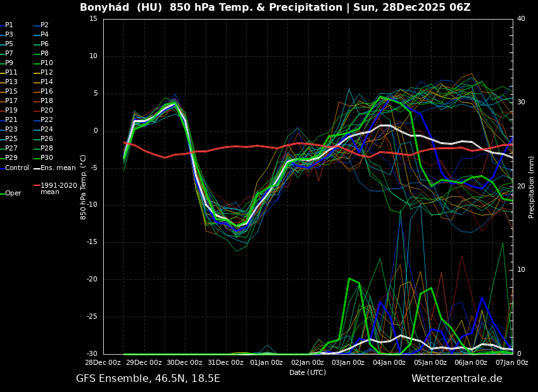Click the 1991-2020 mean legend item
Screen dimensions: 538x392
click(58, 188)
